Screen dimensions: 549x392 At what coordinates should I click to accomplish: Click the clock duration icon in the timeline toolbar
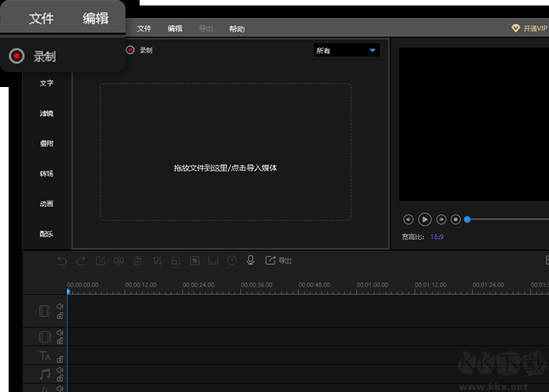(x=232, y=260)
